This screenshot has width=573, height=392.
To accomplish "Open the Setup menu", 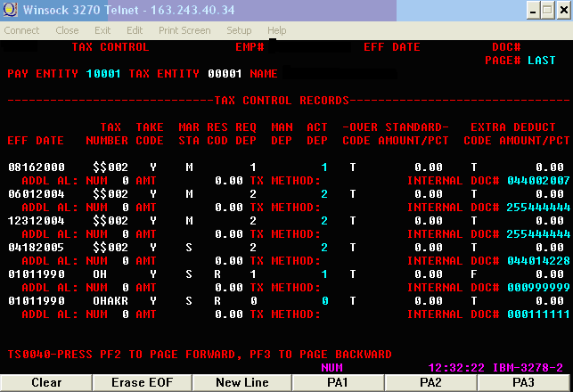I will pos(239,30).
